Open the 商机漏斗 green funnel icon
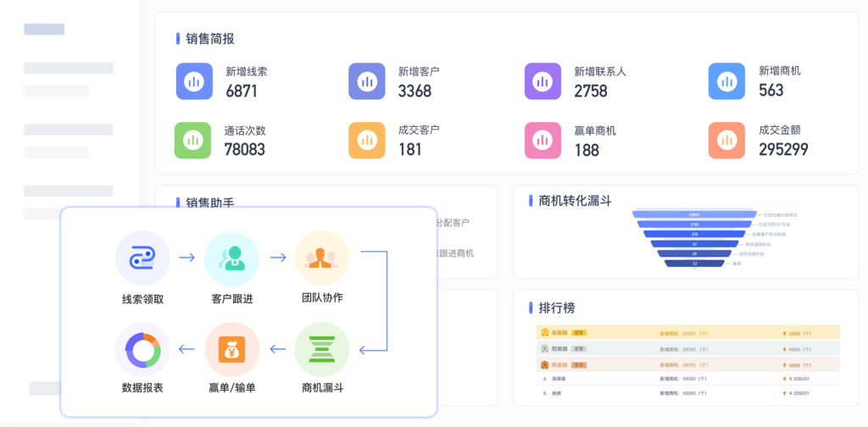Image resolution: width=868 pixels, height=427 pixels. [x=321, y=350]
